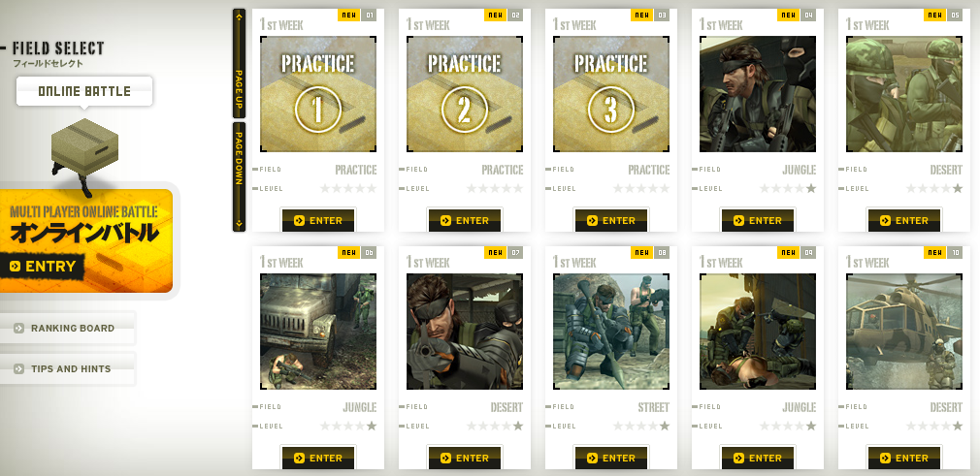Click Enter under card 05 Desert
Screen dimensions: 980x476
point(903,220)
